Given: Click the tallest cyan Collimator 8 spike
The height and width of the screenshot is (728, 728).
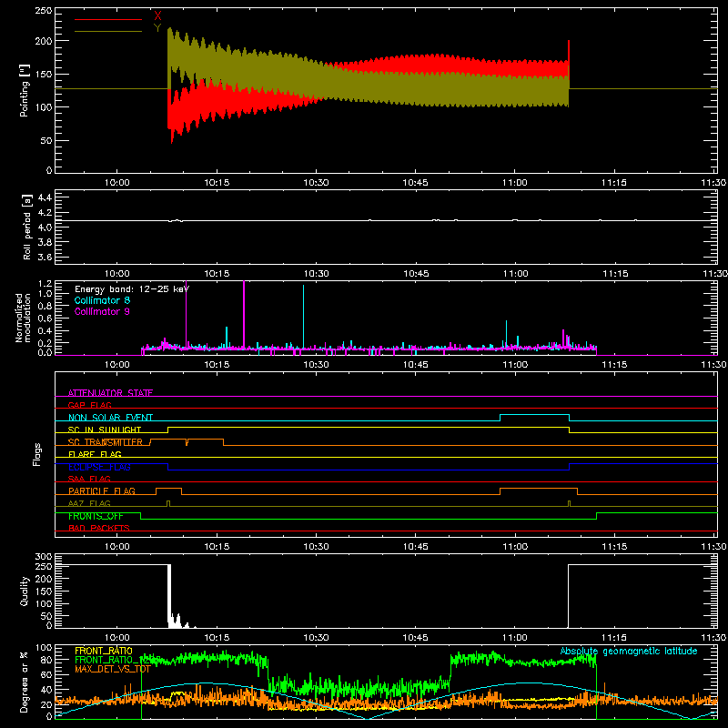Looking at the screenshot, I should tap(304, 316).
